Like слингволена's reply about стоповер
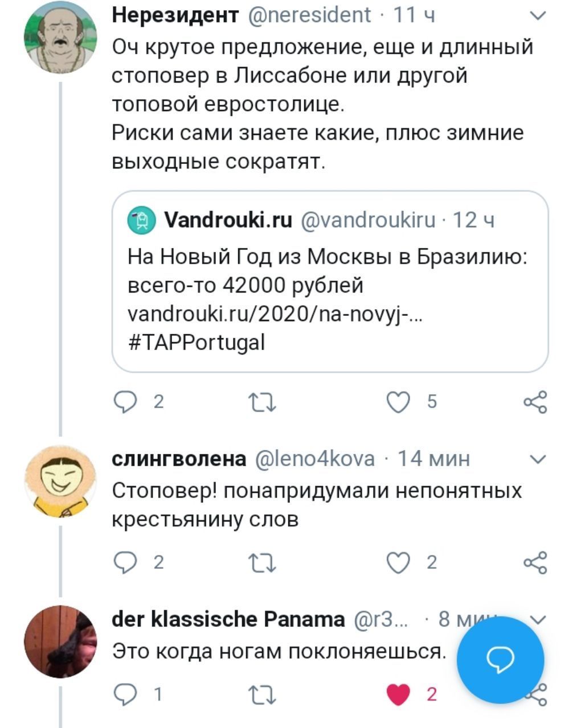This screenshot has width=573, height=728. 398,563
